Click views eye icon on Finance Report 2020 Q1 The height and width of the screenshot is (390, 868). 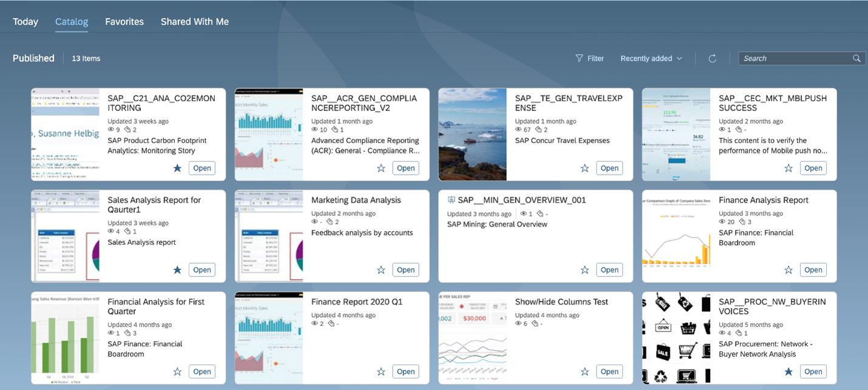click(315, 324)
